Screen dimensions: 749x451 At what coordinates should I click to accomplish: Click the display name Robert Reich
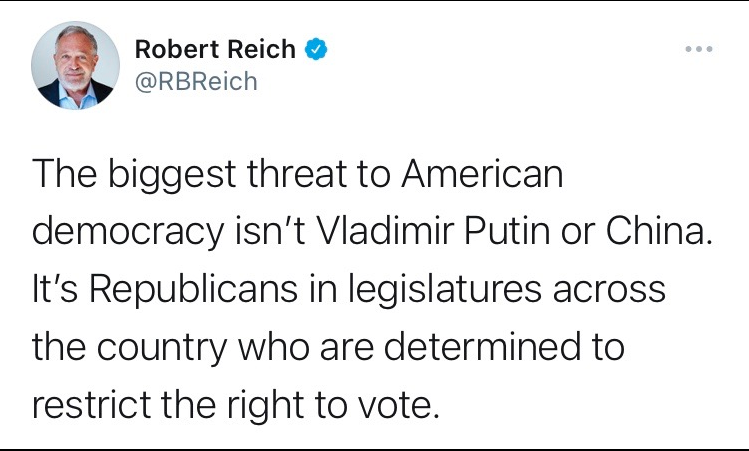pos(215,48)
